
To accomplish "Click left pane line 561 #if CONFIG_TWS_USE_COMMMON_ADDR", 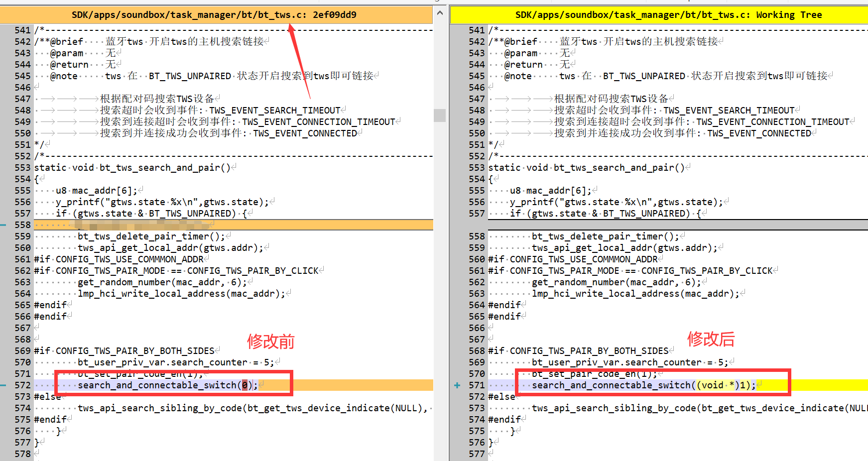I will point(119,259).
